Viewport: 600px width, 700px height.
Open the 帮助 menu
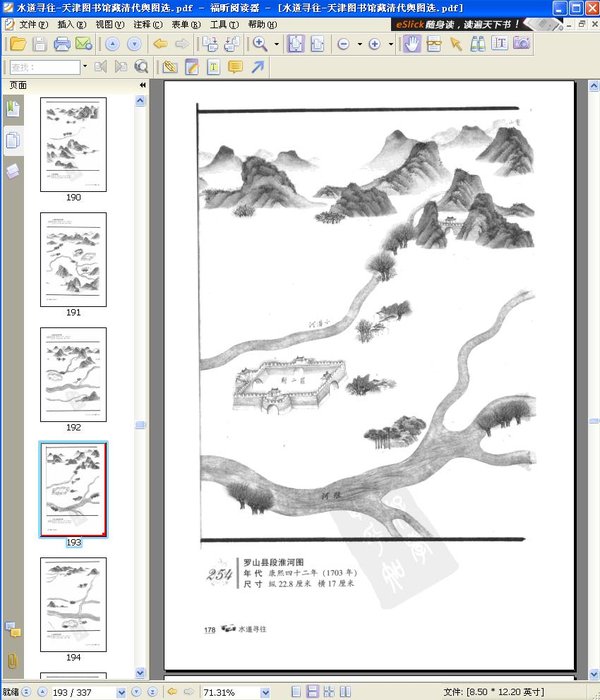(262, 24)
